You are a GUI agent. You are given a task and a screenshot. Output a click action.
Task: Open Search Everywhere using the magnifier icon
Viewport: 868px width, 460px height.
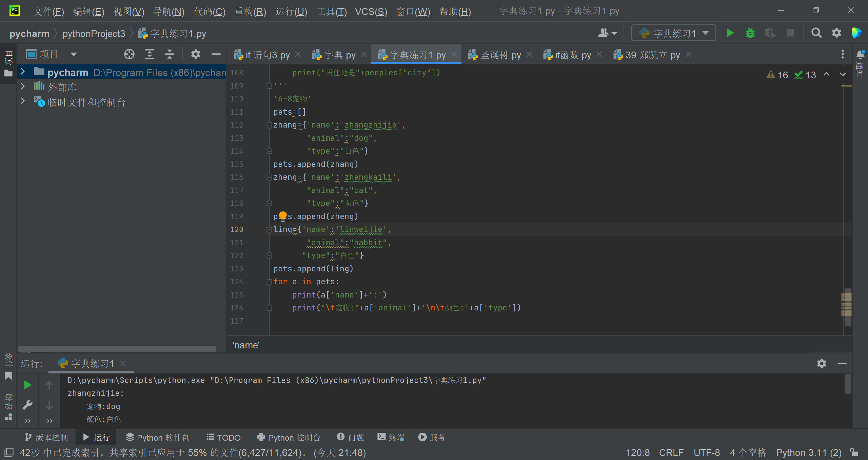(816, 33)
